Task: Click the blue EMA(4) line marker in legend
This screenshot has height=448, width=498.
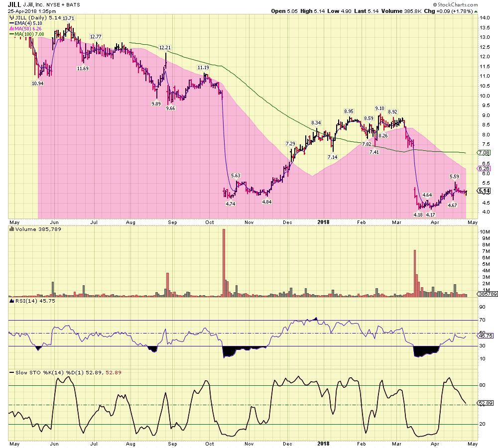Action: (x=11, y=23)
